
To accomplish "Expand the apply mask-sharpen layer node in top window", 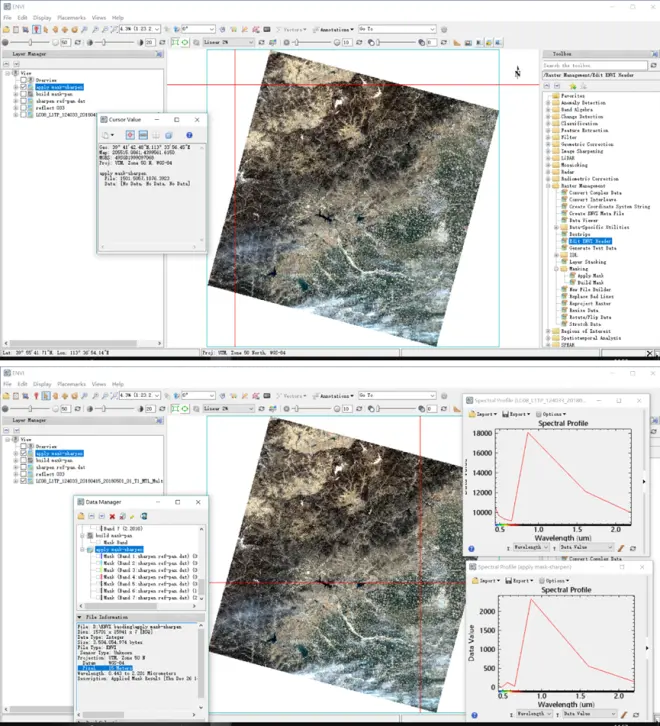I will click(x=16, y=87).
